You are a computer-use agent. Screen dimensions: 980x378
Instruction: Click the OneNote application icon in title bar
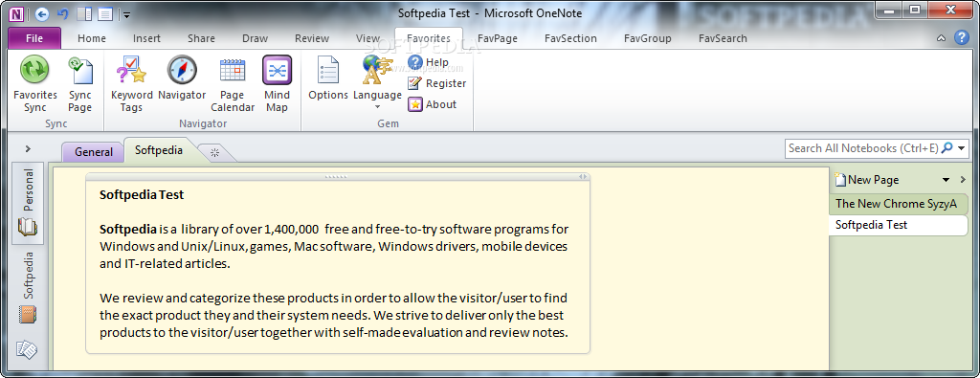click(17, 13)
